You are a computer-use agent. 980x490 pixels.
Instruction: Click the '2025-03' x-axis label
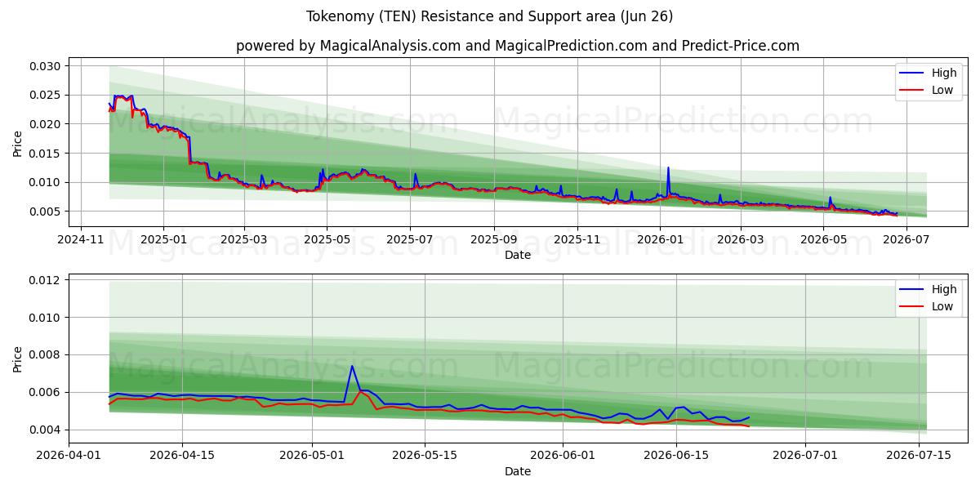tap(244, 240)
